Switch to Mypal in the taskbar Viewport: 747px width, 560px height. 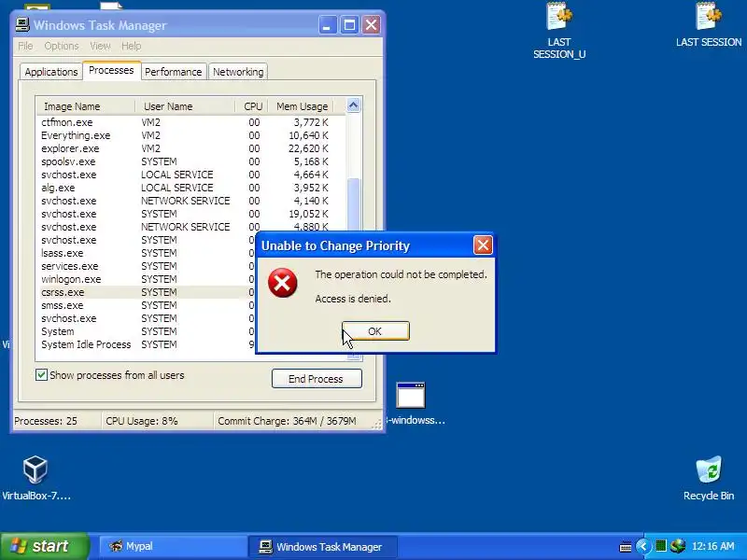[x=173, y=546]
